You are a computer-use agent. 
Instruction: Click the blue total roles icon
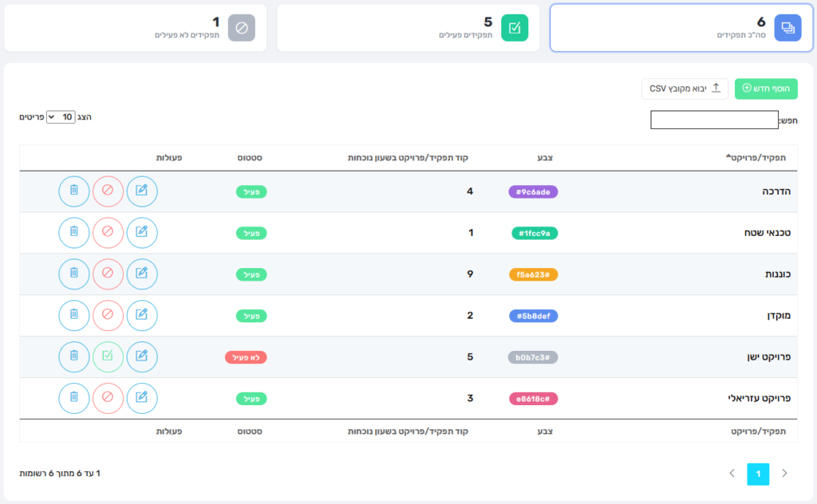coord(787,28)
